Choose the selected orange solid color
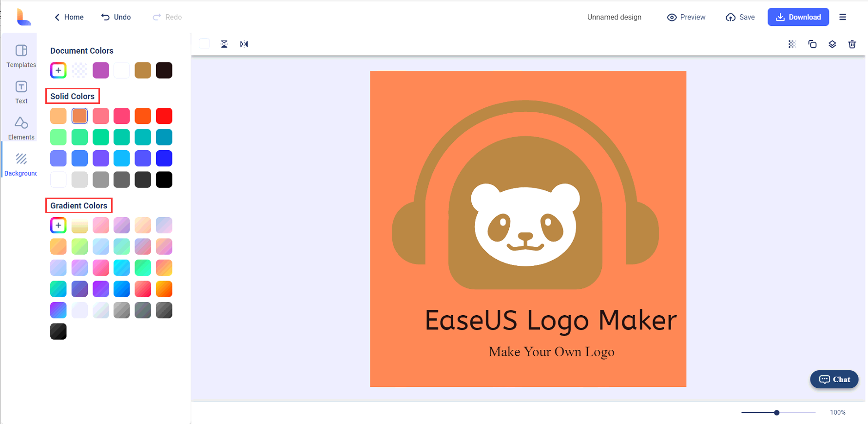 [79, 116]
